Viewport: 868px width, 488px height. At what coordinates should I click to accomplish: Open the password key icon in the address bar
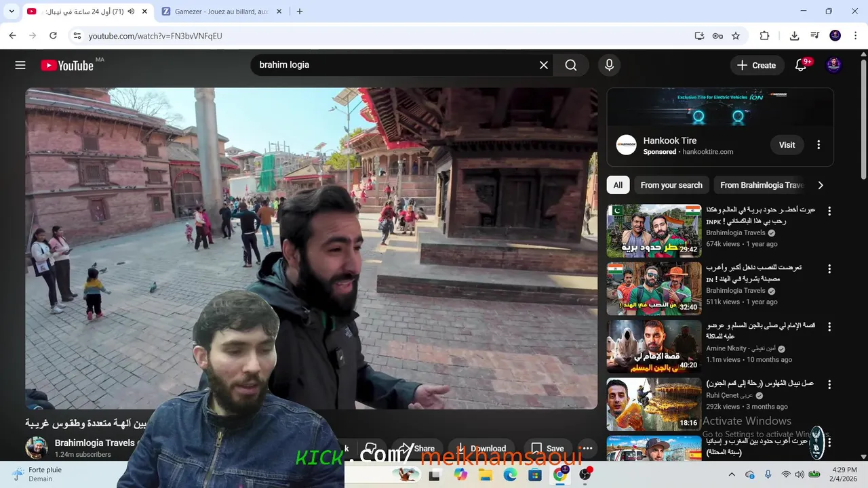tap(717, 36)
